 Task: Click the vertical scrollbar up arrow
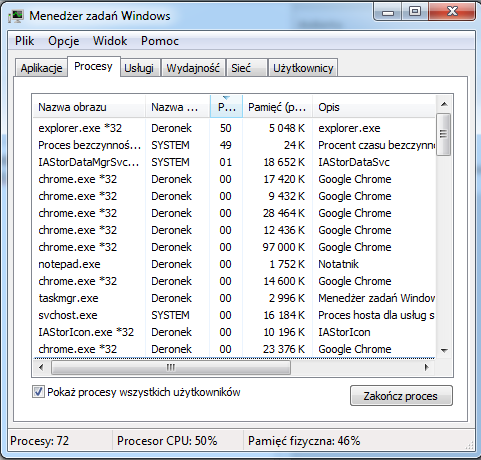(x=444, y=104)
